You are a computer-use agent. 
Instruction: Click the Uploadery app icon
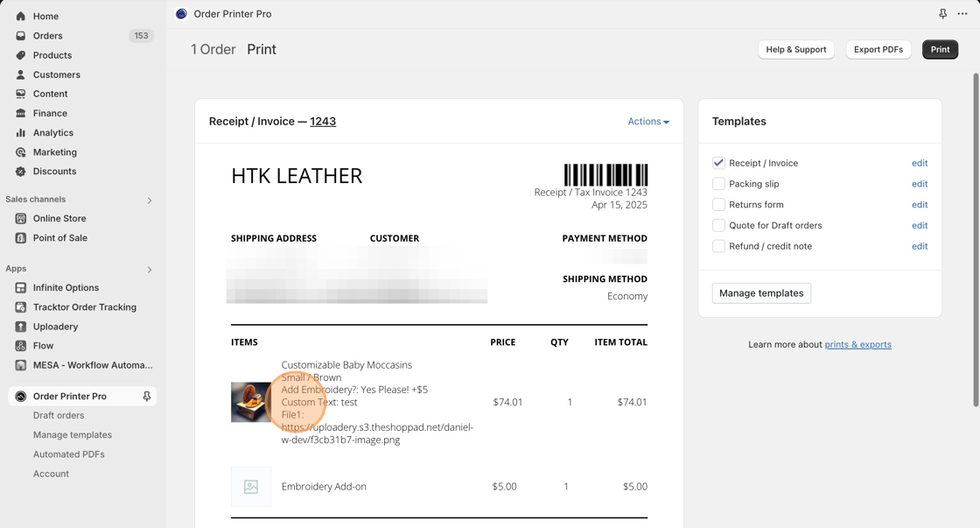click(x=21, y=327)
